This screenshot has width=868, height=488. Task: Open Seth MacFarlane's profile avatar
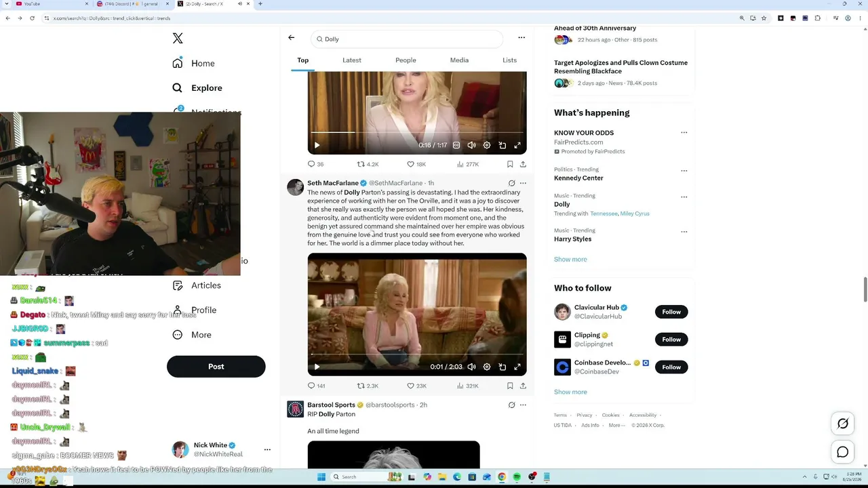295,188
